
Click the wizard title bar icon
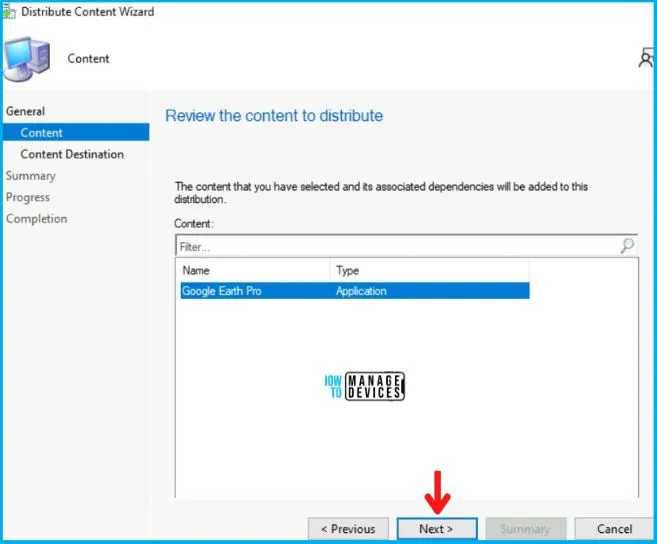click(x=8, y=11)
